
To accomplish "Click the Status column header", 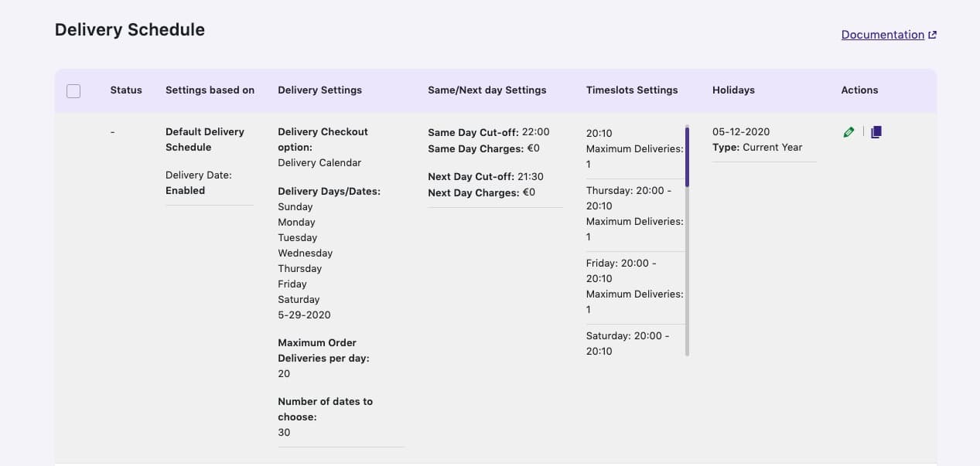I will 126,90.
